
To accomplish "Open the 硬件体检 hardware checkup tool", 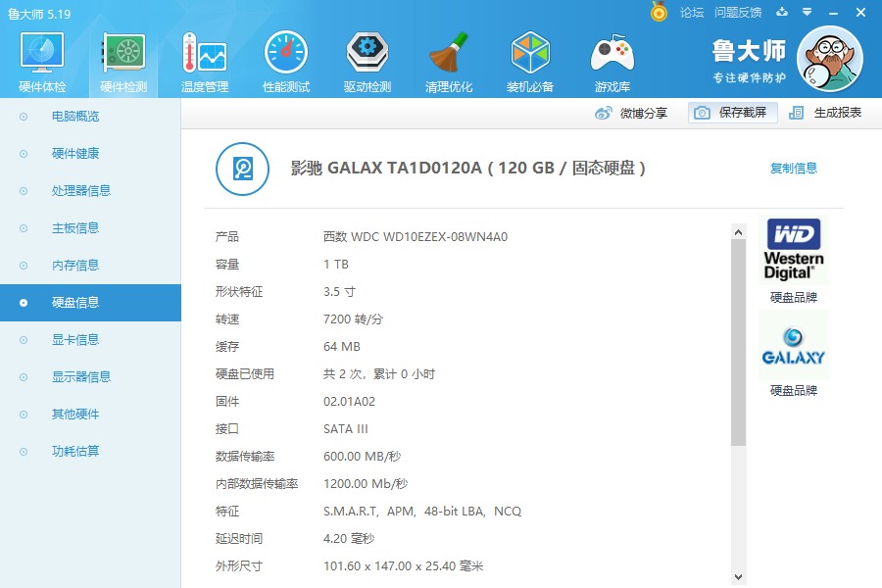I will coord(40,59).
